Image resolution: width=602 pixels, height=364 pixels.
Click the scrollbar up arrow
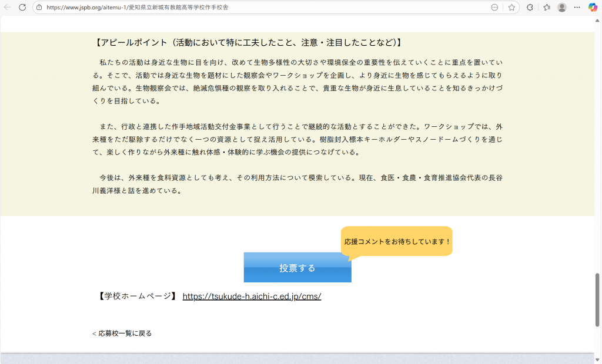pyautogui.click(x=598, y=20)
